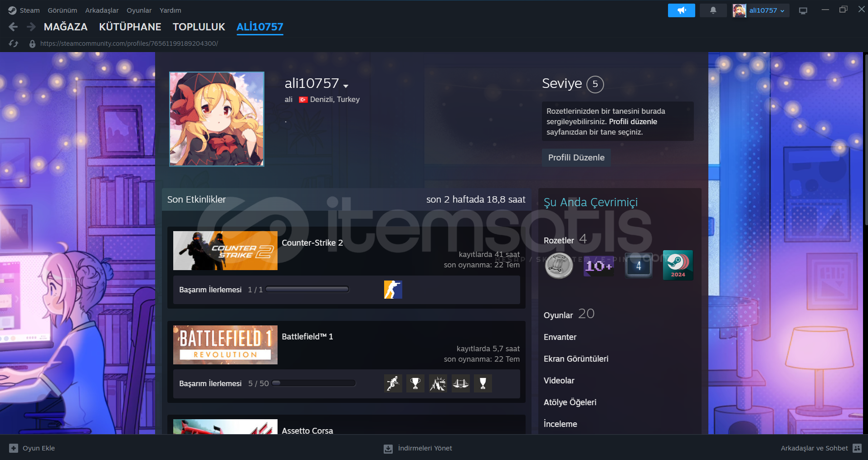Click the Counter-Strike 2 game title
The height and width of the screenshot is (460, 868).
(312, 243)
